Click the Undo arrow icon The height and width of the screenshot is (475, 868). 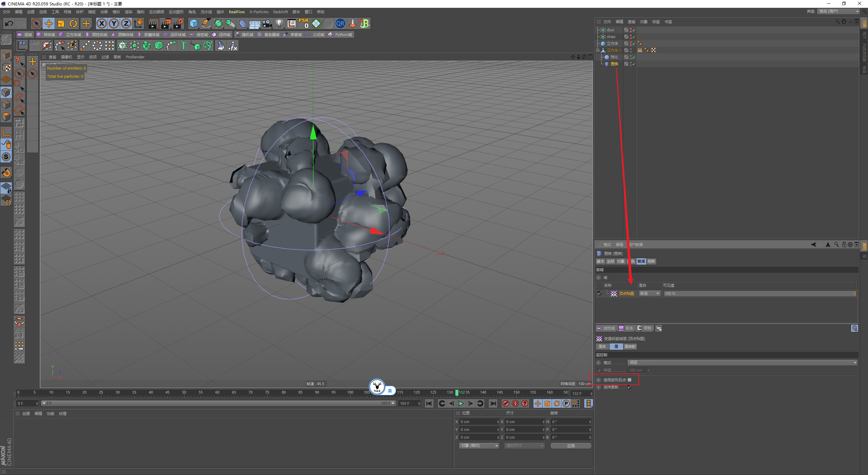tap(9, 23)
